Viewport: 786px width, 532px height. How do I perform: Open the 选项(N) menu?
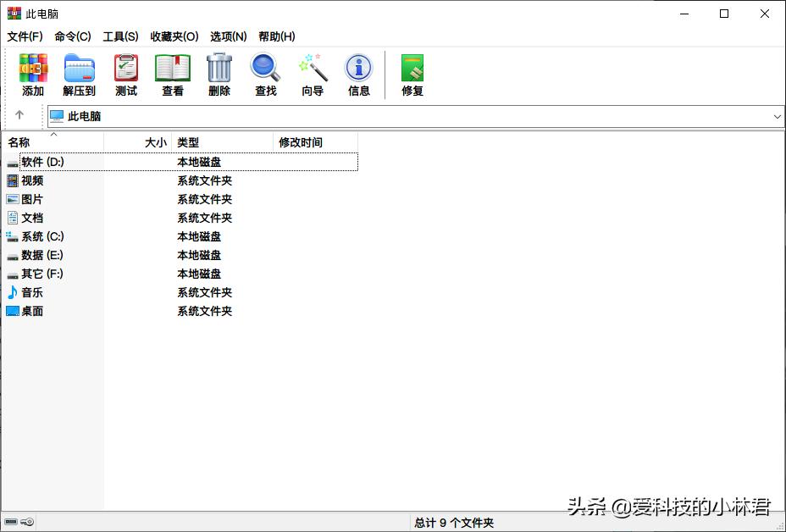pos(227,36)
